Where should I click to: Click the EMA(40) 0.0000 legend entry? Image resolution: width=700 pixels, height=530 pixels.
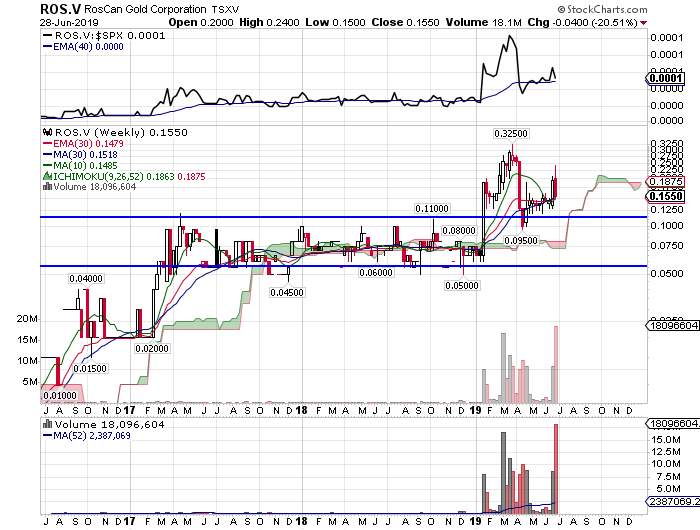[x=83, y=47]
